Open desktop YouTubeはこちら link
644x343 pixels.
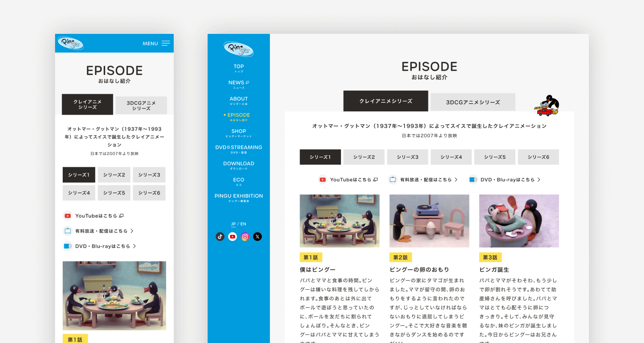click(x=348, y=180)
